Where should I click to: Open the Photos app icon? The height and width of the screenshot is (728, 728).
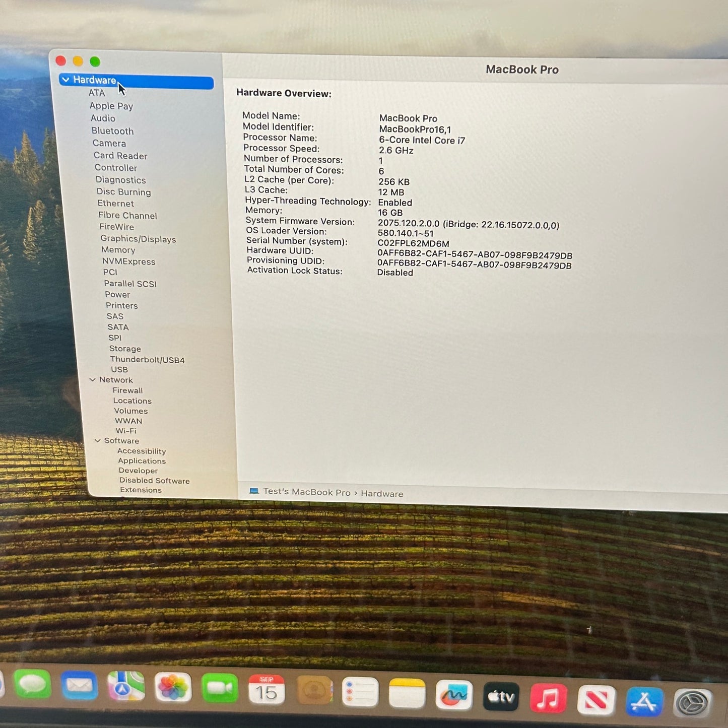click(x=173, y=688)
